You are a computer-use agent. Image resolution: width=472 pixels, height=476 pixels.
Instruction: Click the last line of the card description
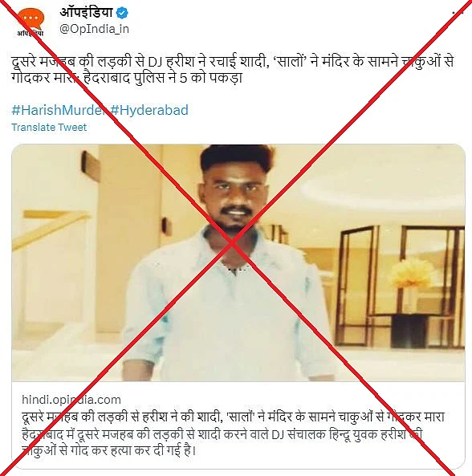109,451
